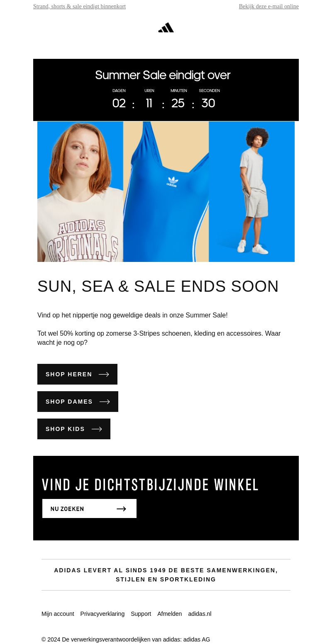The image size is (332, 644).
Task: Click the blue swimsuit product image
Action: coord(166,191)
